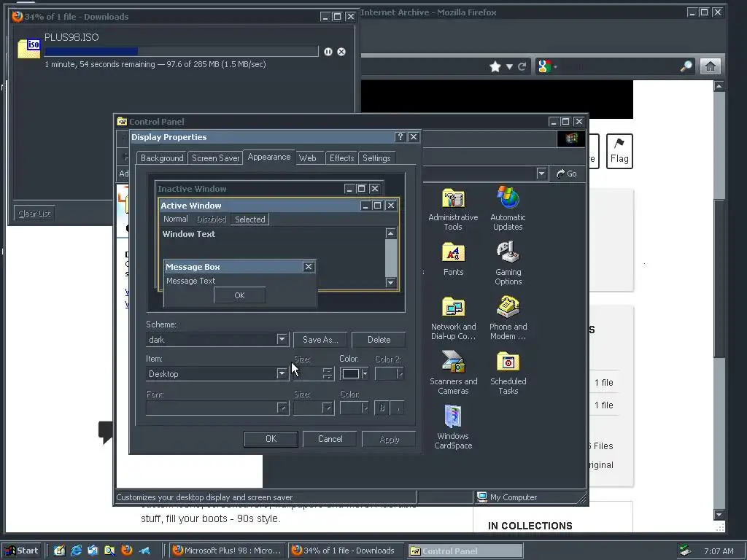This screenshot has height=560, width=747.
Task: Click Firefox icon in quick launch
Action: pyautogui.click(x=127, y=551)
